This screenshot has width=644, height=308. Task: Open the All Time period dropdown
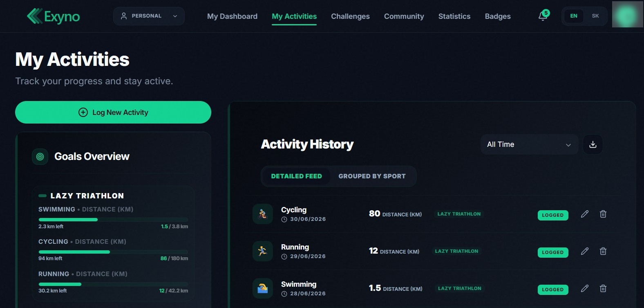[x=529, y=144]
